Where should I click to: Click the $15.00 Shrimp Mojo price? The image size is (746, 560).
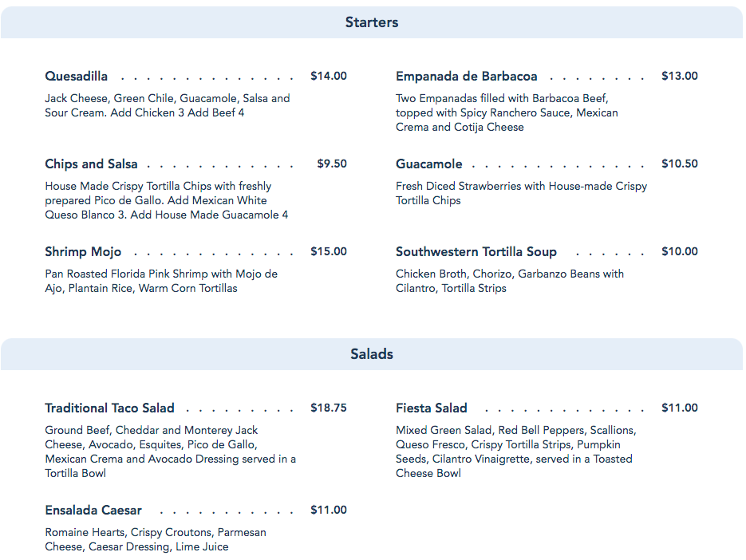pyautogui.click(x=329, y=252)
